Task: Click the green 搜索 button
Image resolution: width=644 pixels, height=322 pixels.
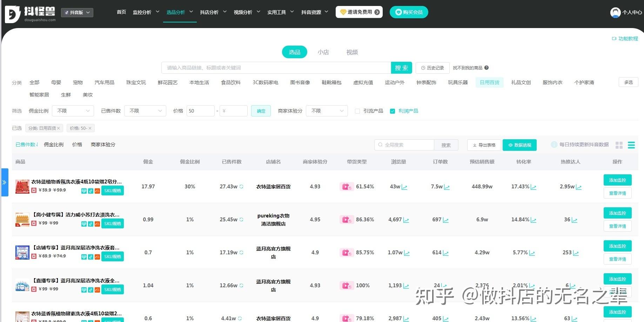Action: pyautogui.click(x=402, y=68)
